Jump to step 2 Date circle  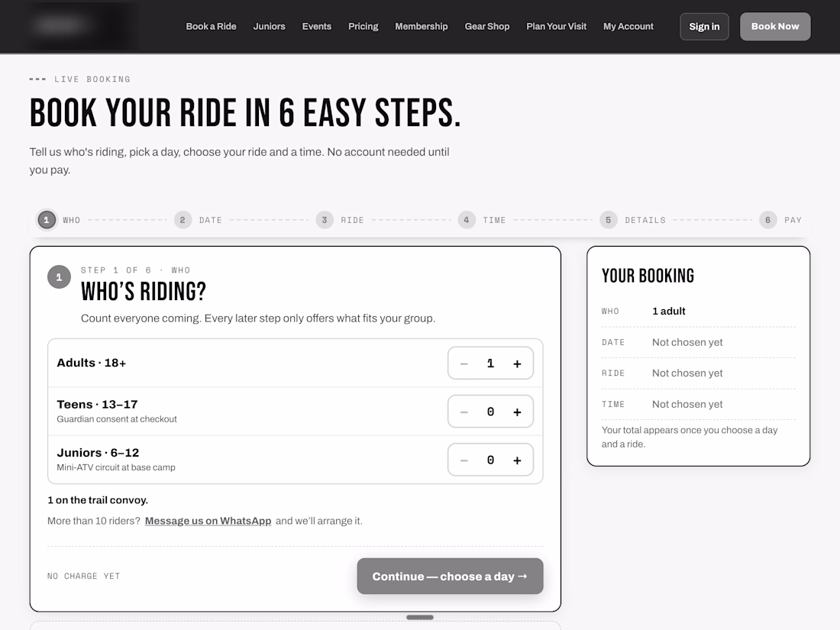pos(183,220)
